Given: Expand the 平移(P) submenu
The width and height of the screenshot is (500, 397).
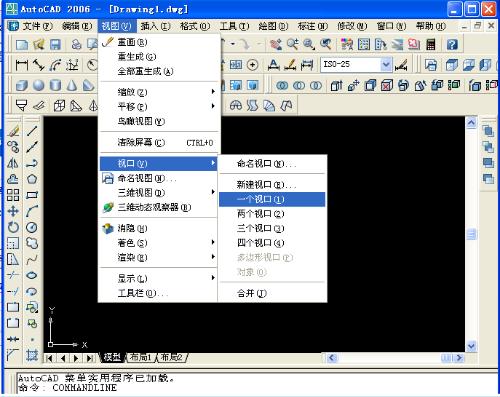Looking at the screenshot, I should click(x=160, y=106).
